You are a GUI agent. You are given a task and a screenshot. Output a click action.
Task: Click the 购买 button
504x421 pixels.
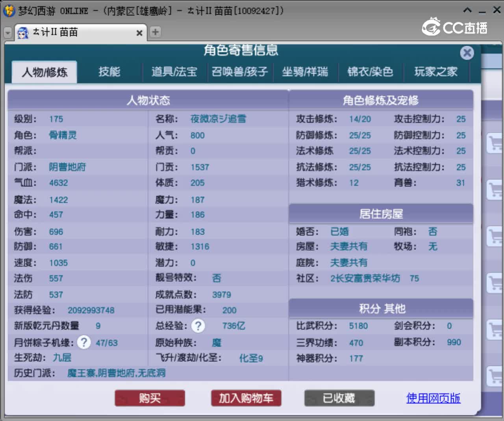[150, 398]
